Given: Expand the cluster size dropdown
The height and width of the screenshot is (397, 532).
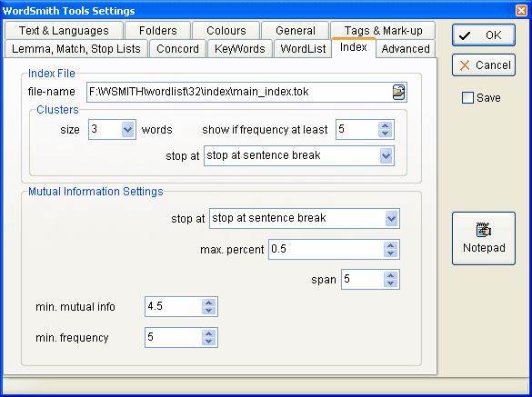Looking at the screenshot, I should coord(127,129).
